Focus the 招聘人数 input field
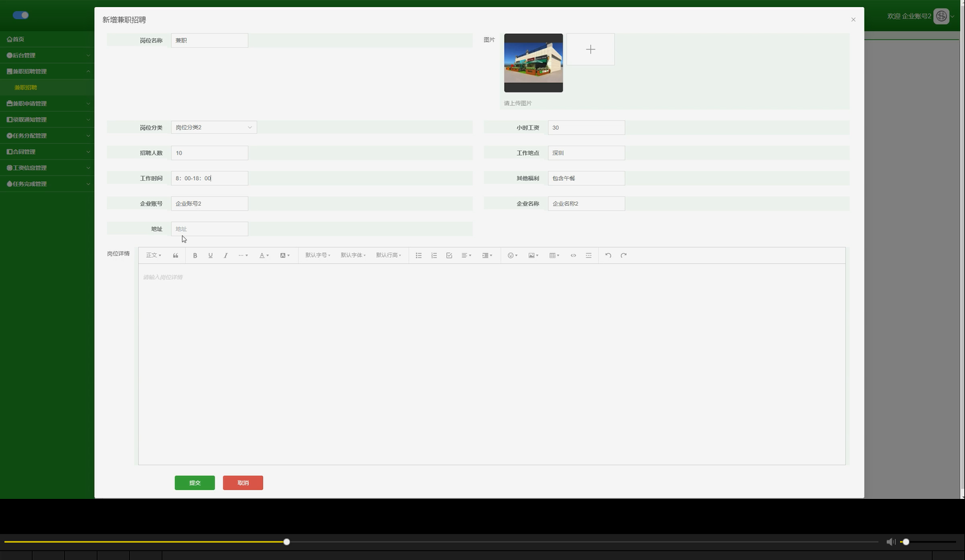The height and width of the screenshot is (560, 965). 209,153
